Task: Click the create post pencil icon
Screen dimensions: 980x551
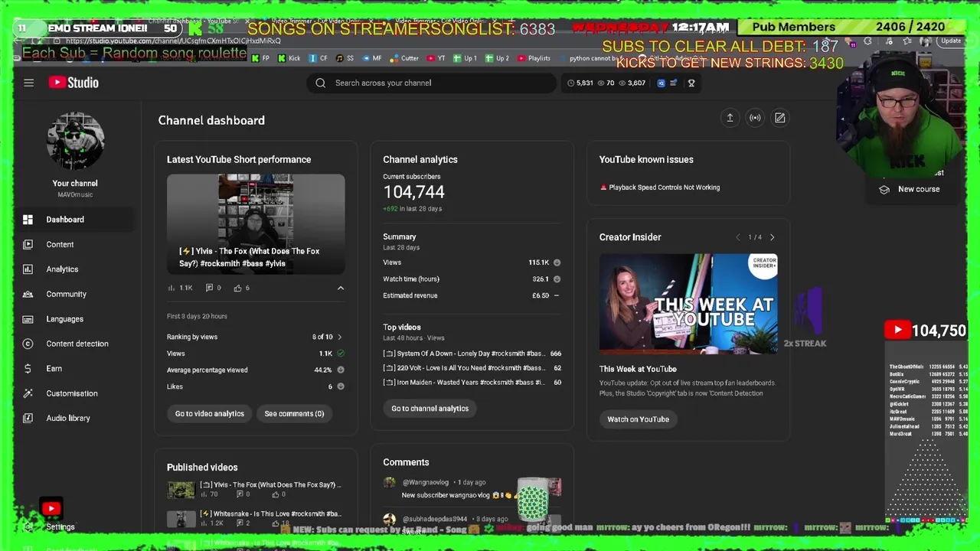Action: 779,118
